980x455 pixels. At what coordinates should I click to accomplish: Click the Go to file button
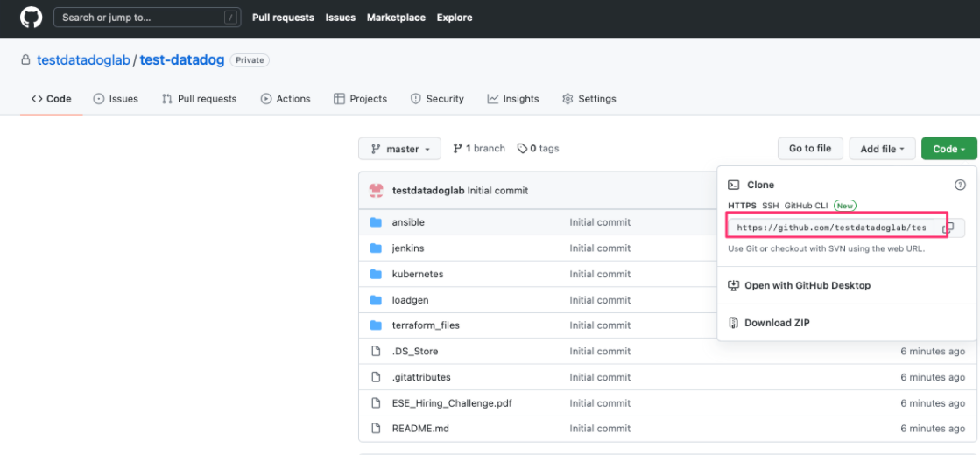tap(810, 149)
